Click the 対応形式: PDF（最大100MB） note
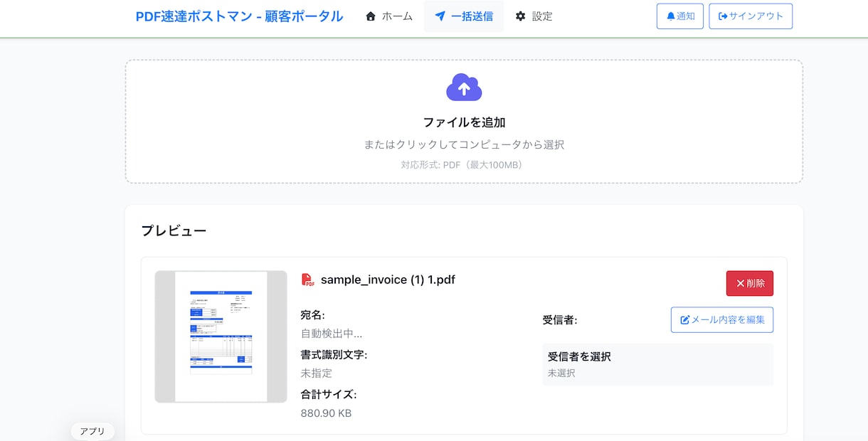The image size is (868, 441). (x=464, y=165)
